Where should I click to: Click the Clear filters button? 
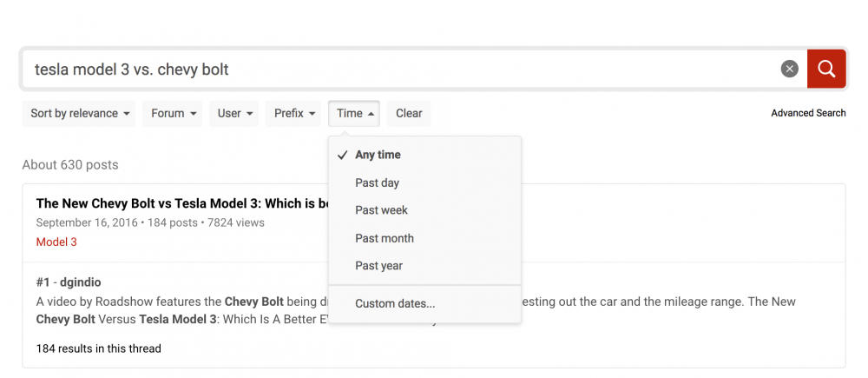point(409,114)
